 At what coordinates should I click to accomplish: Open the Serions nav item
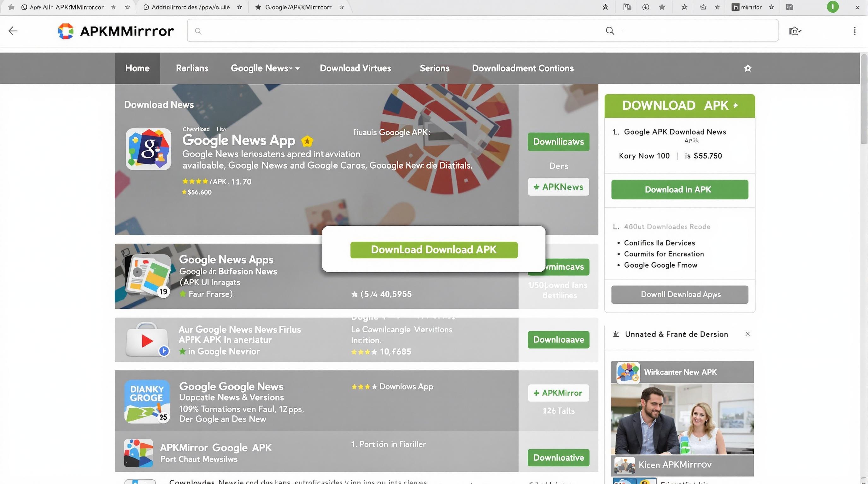(x=434, y=68)
